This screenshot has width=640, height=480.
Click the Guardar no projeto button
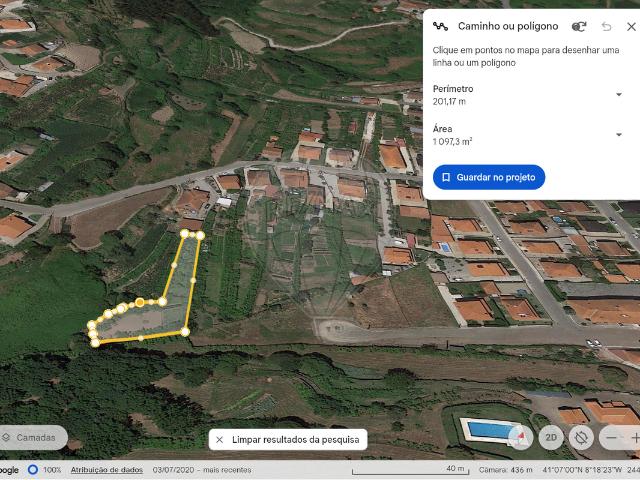pos(489,177)
